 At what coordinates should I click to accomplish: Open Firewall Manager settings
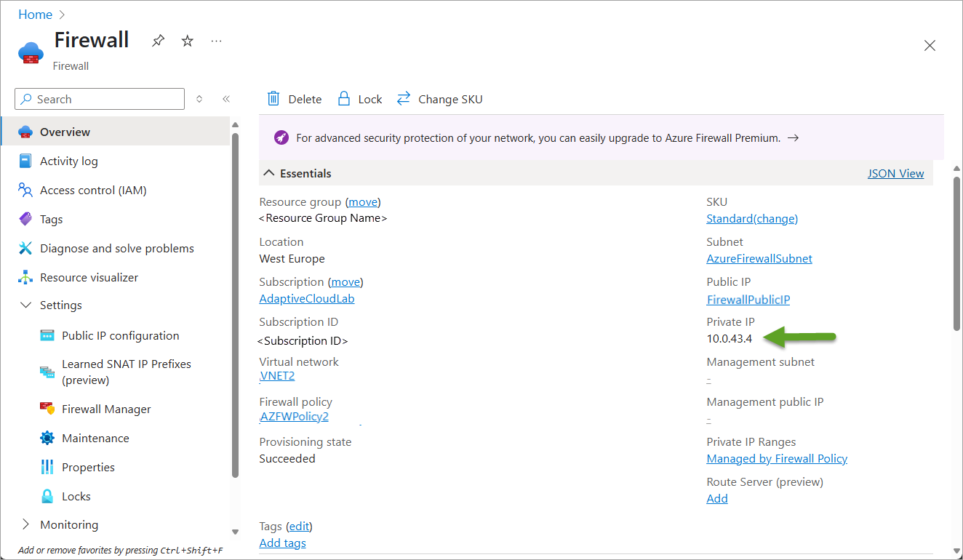click(x=106, y=409)
